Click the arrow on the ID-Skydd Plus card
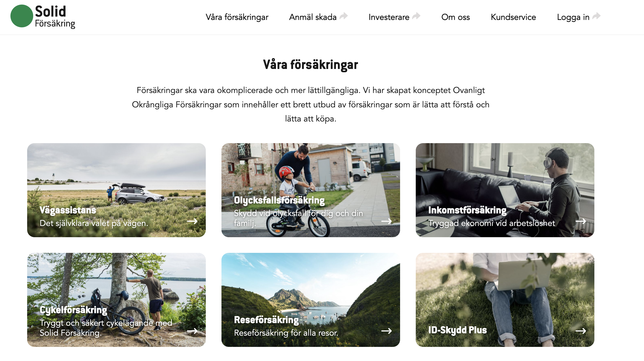Viewport: 644px width, 361px height. click(x=581, y=331)
